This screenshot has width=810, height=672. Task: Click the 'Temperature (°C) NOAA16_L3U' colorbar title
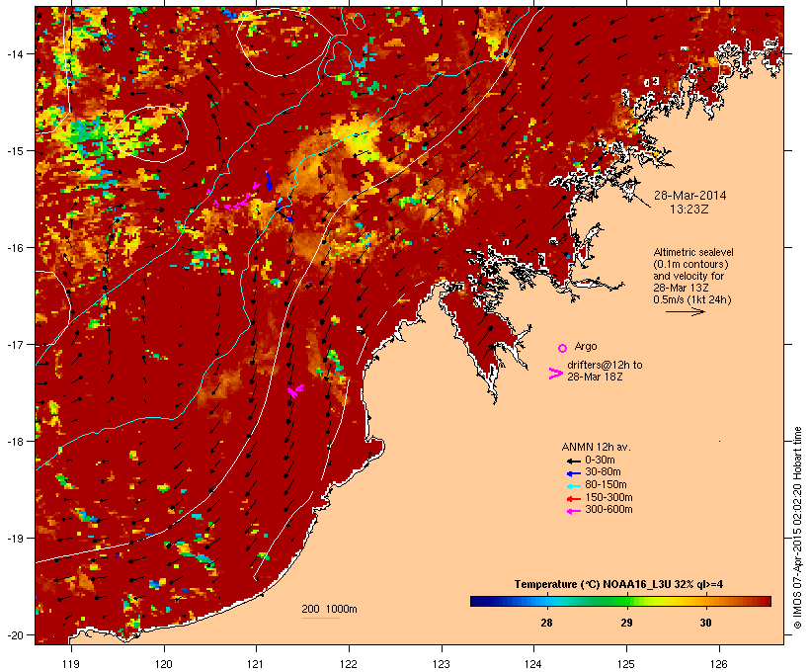(x=593, y=585)
